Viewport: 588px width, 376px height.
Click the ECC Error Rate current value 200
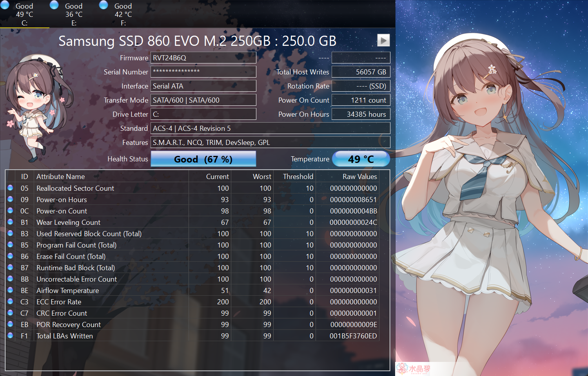point(223,302)
